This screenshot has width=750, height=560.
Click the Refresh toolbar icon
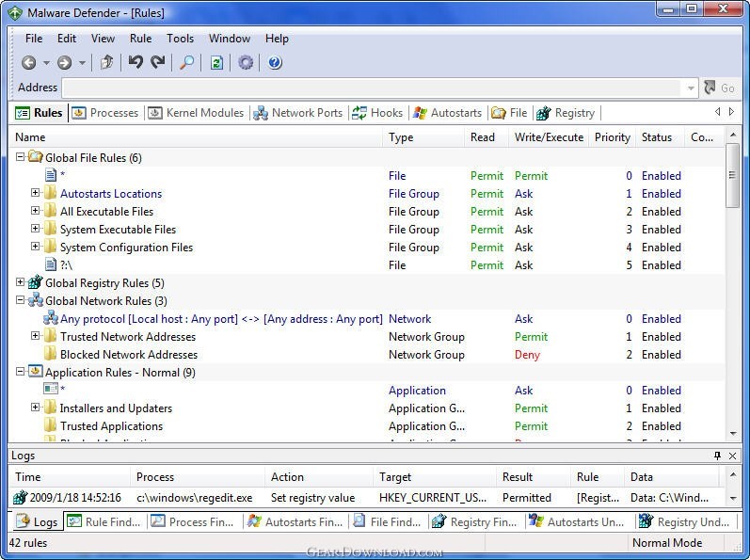coord(216,63)
